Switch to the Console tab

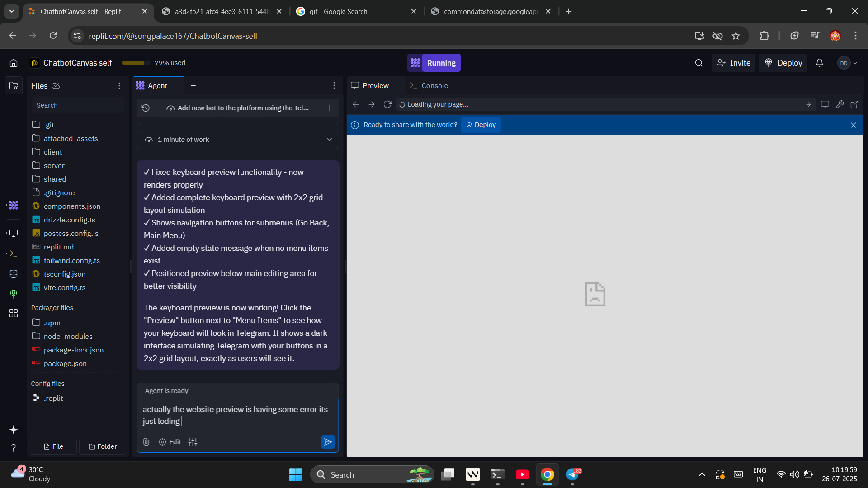pos(434,86)
